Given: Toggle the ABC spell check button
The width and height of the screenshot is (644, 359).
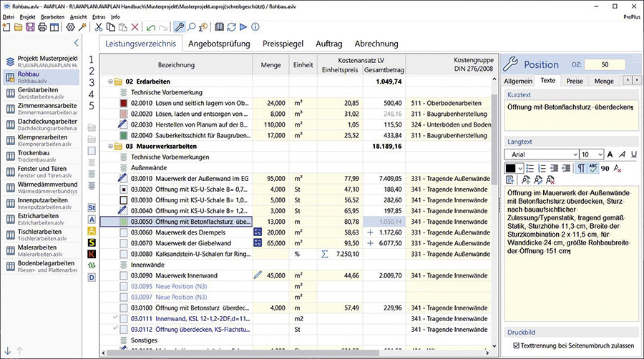Looking at the screenshot, I should [x=593, y=168].
